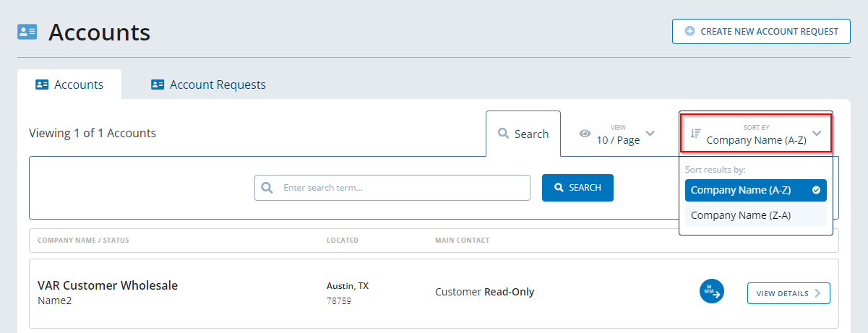The image size is (868, 333).
Task: Click the Company Name / Status column header
Action: coord(83,241)
